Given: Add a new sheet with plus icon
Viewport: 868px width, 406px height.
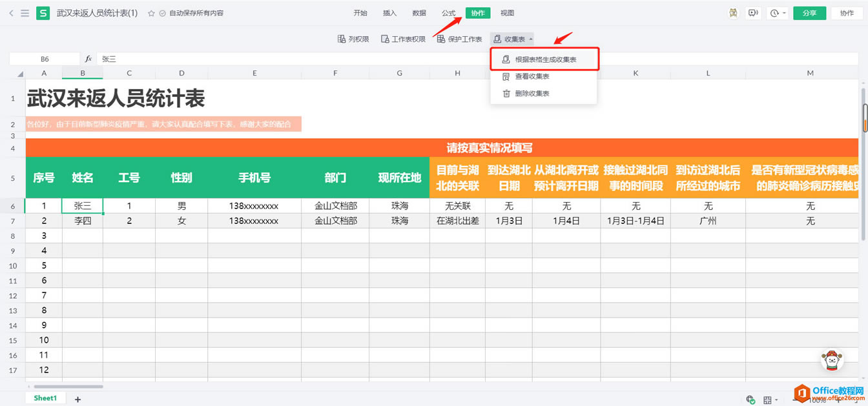Looking at the screenshot, I should pos(77,400).
